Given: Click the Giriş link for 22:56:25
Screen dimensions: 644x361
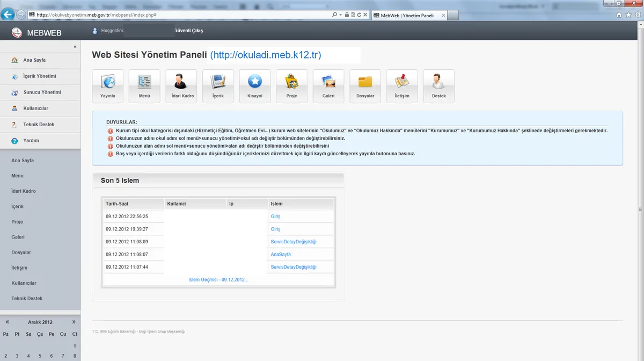Looking at the screenshot, I should pos(275,216).
